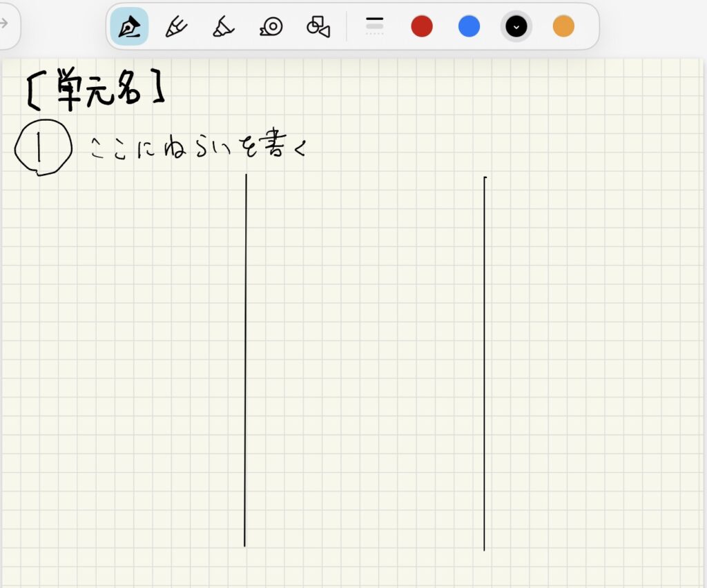Click the handwritten text ここにねらいを書く
Screen dimensions: 707x588
pyautogui.click(x=197, y=148)
